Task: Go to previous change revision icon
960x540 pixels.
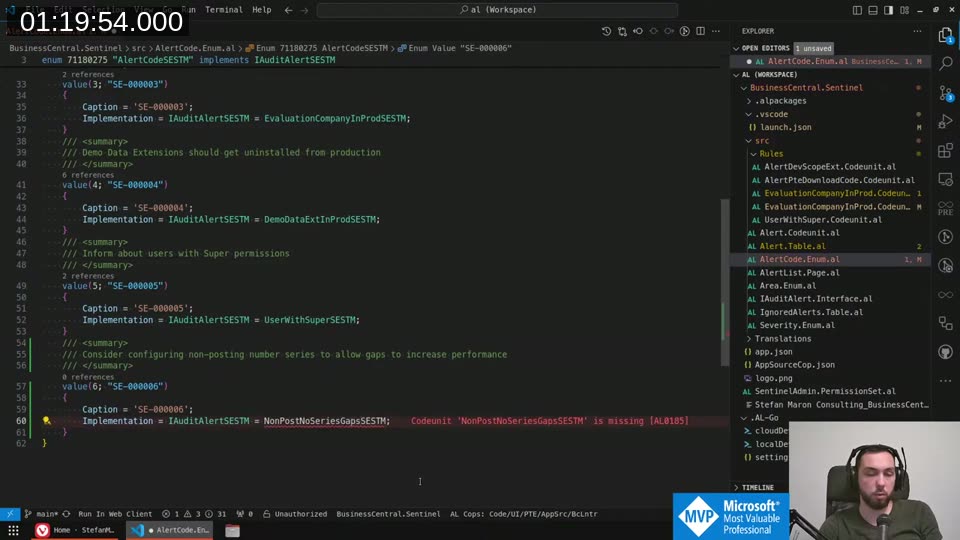Action: tap(638, 31)
